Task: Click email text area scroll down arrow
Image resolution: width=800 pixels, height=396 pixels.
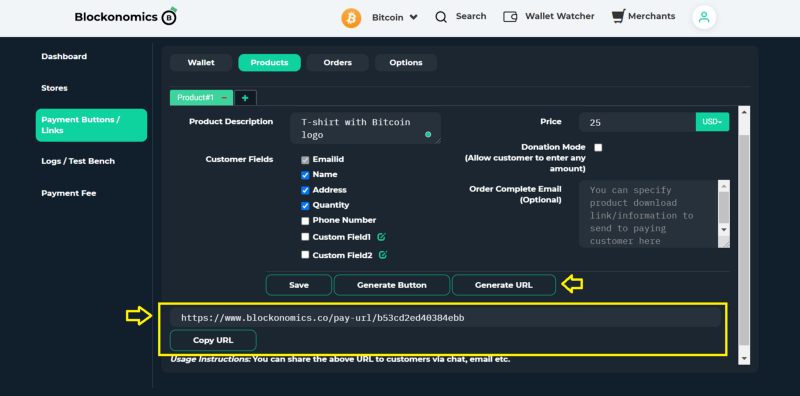Action: click(x=724, y=230)
